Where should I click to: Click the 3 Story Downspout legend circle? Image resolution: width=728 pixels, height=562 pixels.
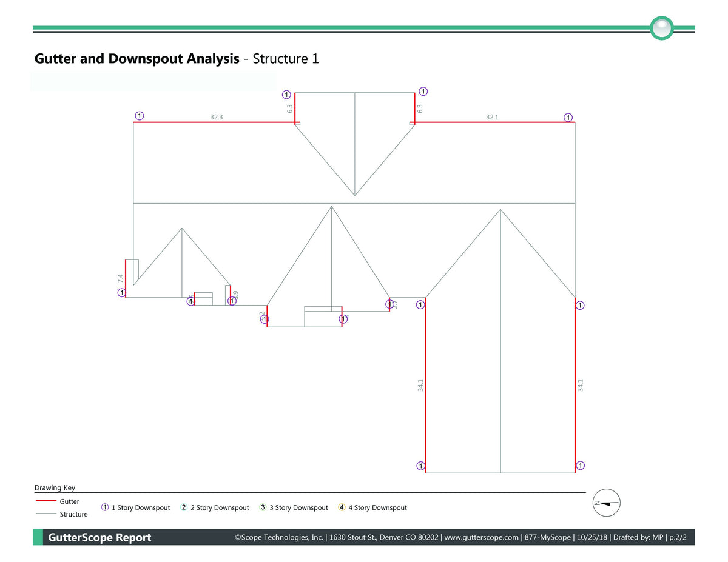(263, 507)
